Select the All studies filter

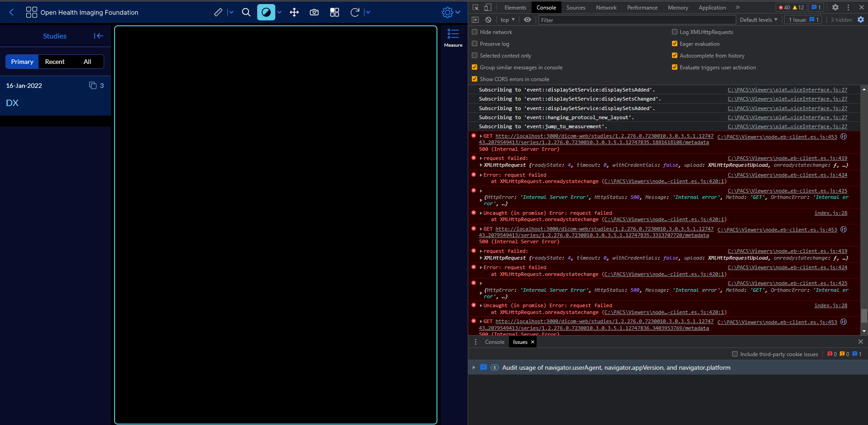tap(87, 62)
